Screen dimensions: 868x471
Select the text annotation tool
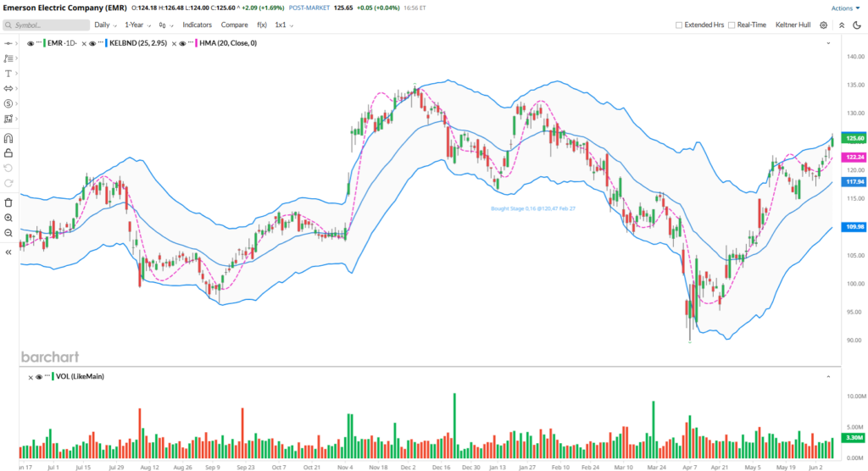pos(8,74)
